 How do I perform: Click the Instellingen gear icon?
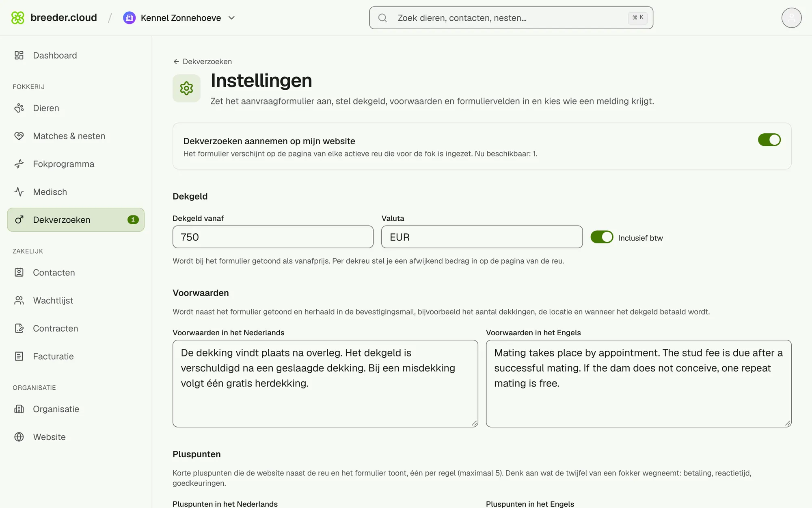(x=186, y=88)
